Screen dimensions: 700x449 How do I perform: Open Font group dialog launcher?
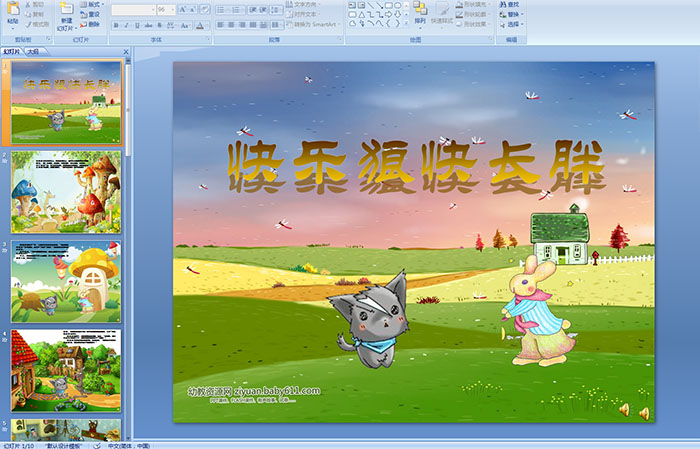[208, 39]
